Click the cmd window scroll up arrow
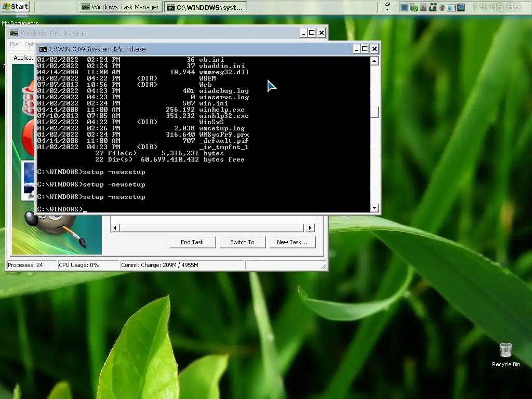 374,61
